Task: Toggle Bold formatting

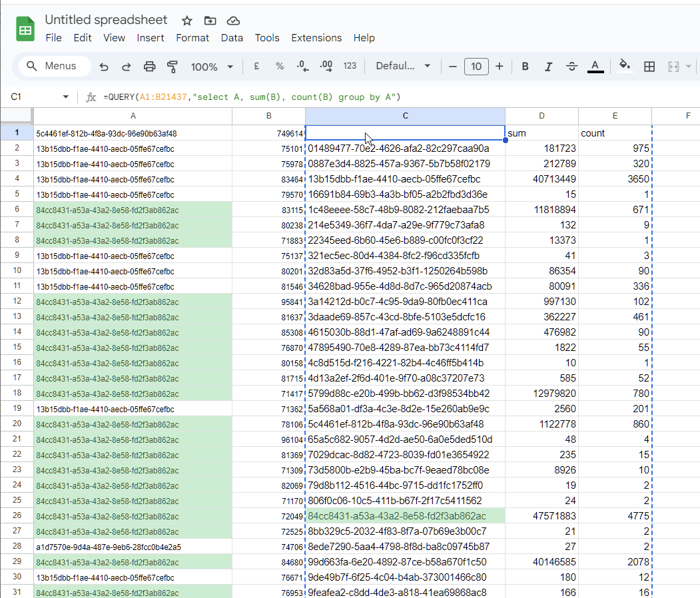Action: tap(525, 67)
